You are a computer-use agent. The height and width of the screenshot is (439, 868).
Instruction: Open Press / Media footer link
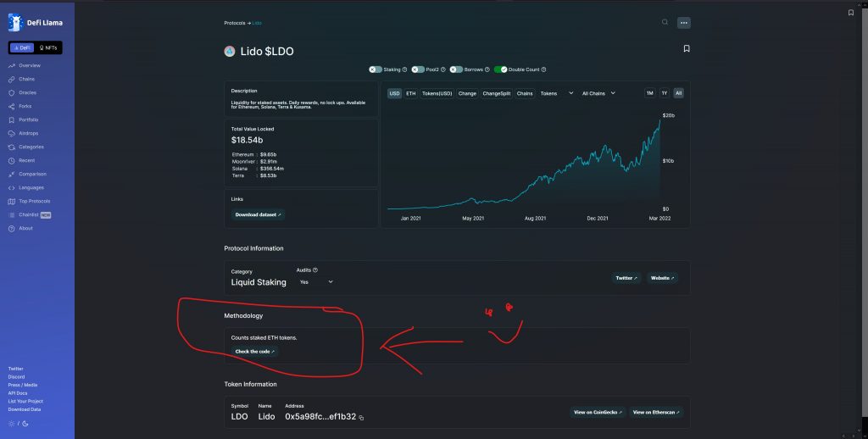click(x=23, y=385)
